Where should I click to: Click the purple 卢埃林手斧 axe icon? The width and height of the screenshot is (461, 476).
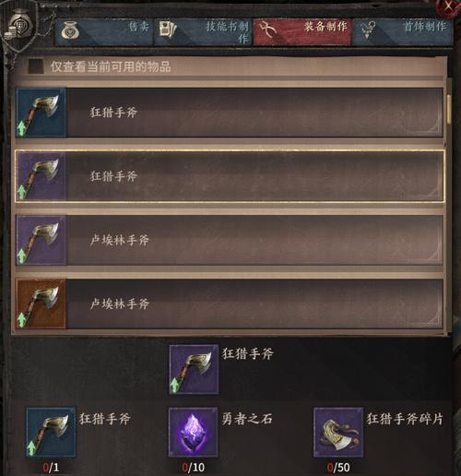[x=41, y=240]
